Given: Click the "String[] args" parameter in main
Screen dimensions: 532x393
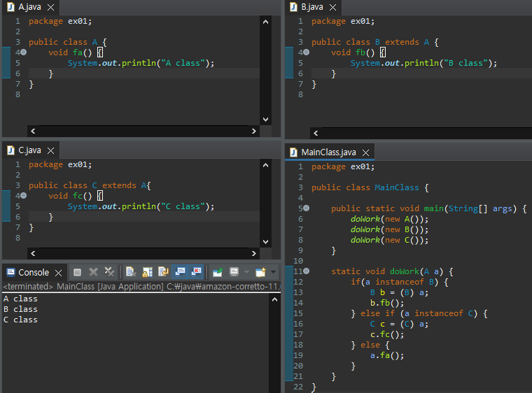Looking at the screenshot, I should pyautogui.click(x=480, y=208).
